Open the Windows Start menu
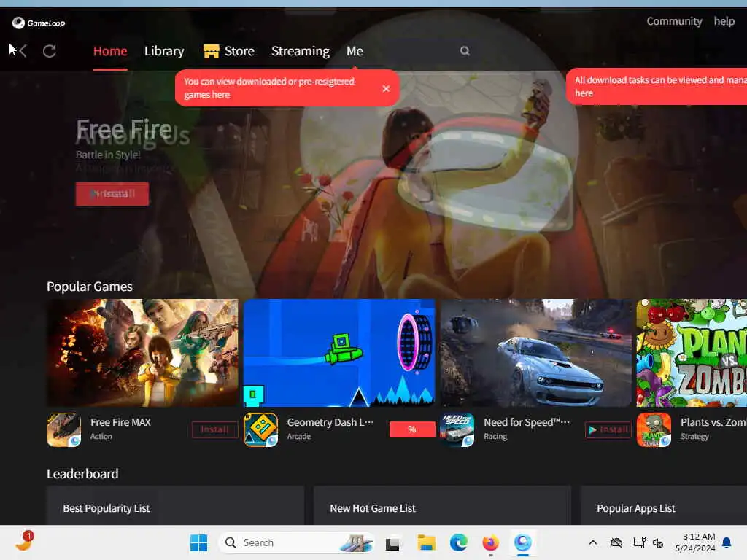 (x=198, y=542)
